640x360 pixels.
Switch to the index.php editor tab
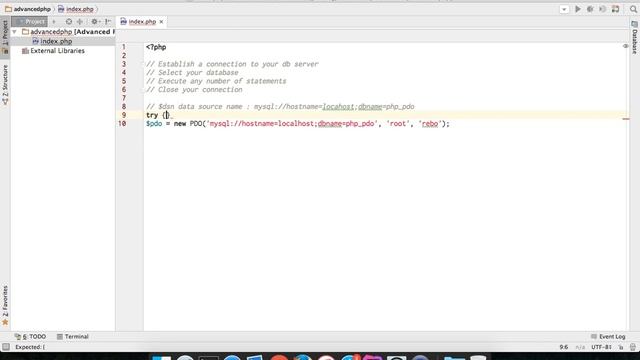point(142,22)
